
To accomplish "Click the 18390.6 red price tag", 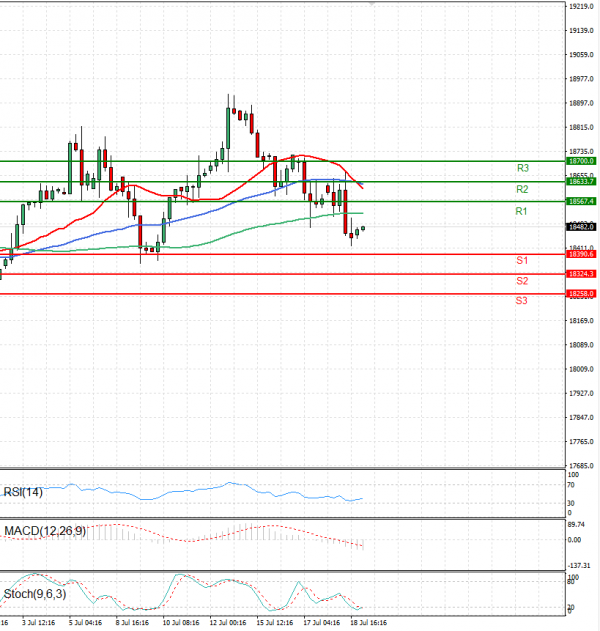I will click(x=580, y=255).
